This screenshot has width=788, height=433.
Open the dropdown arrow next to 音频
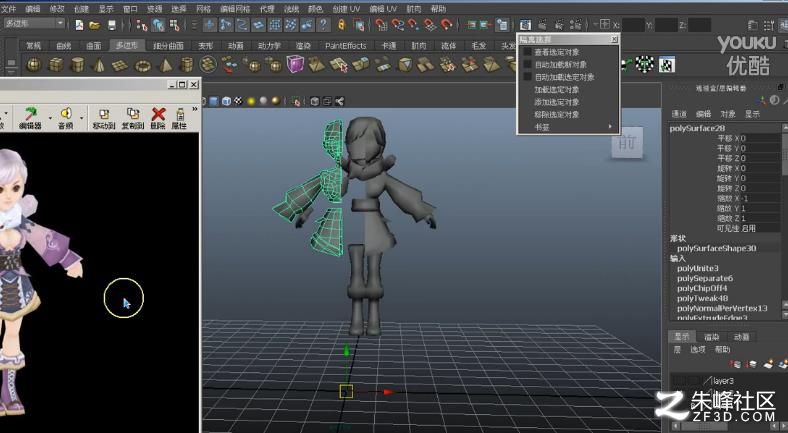[81, 118]
